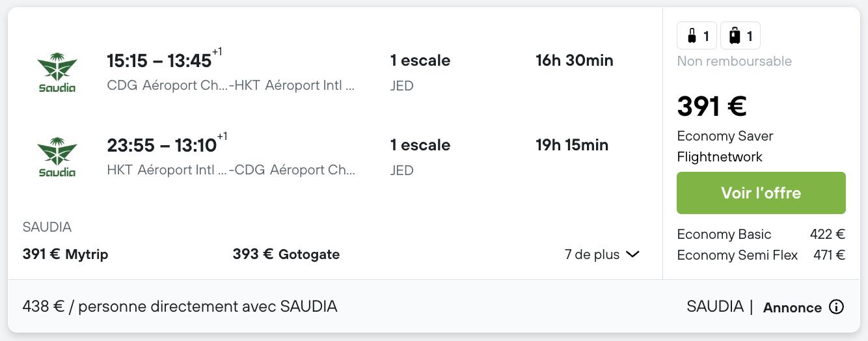The height and width of the screenshot is (341, 868).
Task: Select the 391 € Mytrip offer
Action: coord(65,254)
